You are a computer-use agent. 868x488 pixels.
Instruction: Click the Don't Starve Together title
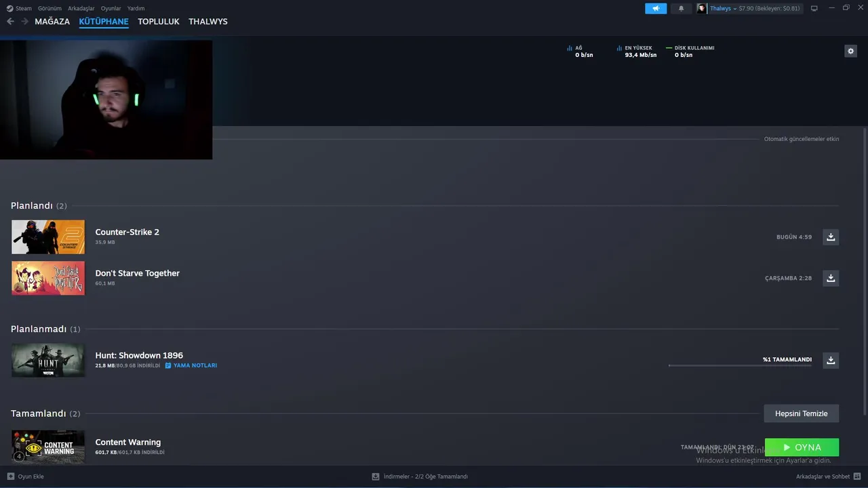[137, 273]
